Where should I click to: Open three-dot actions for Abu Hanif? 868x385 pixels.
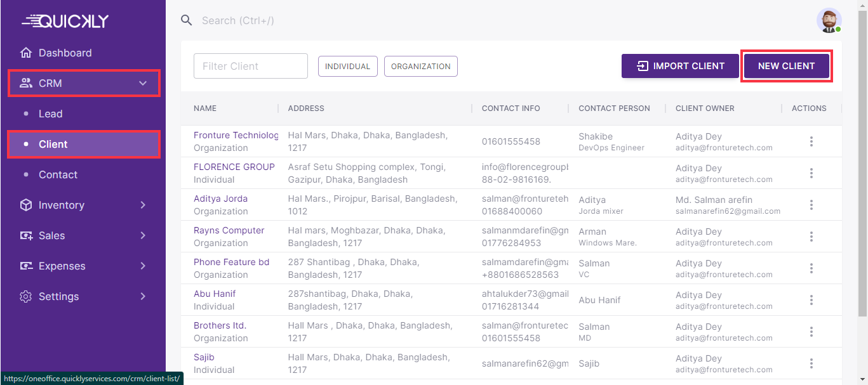pyautogui.click(x=811, y=300)
